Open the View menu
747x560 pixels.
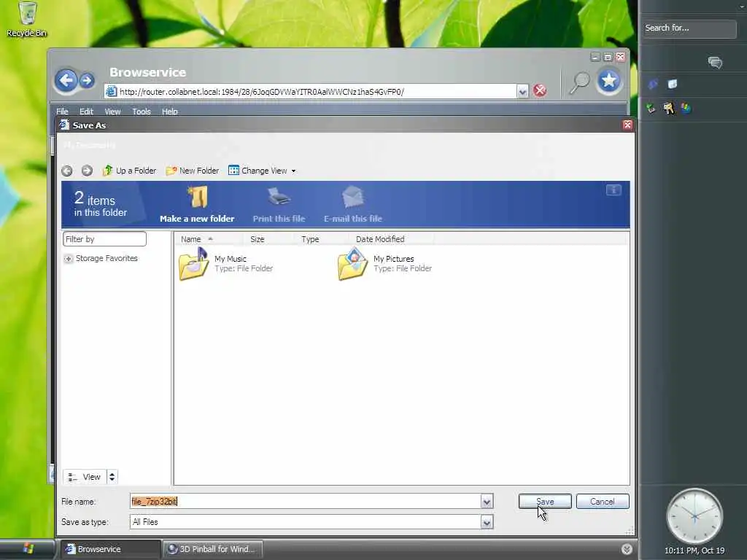[112, 112]
